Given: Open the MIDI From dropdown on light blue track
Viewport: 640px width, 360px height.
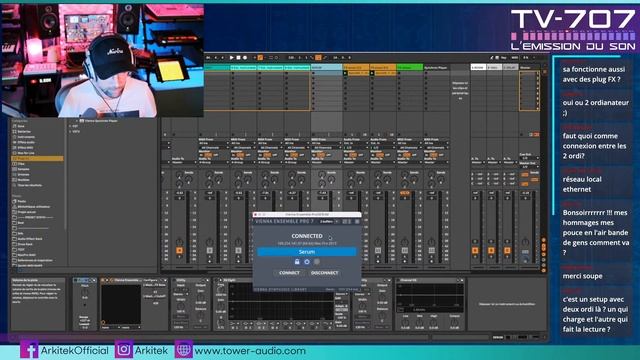Looking at the screenshot, I should pyautogui.click(x=326, y=143).
